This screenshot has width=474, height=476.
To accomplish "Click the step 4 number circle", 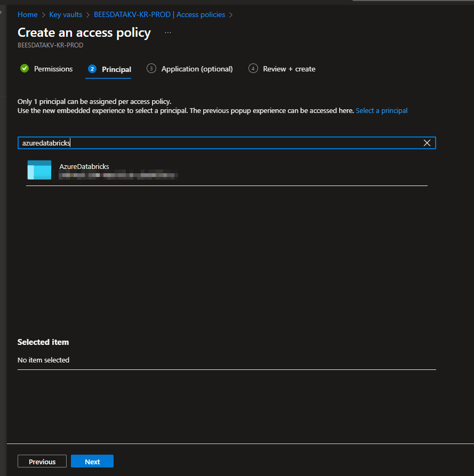I will [x=253, y=69].
